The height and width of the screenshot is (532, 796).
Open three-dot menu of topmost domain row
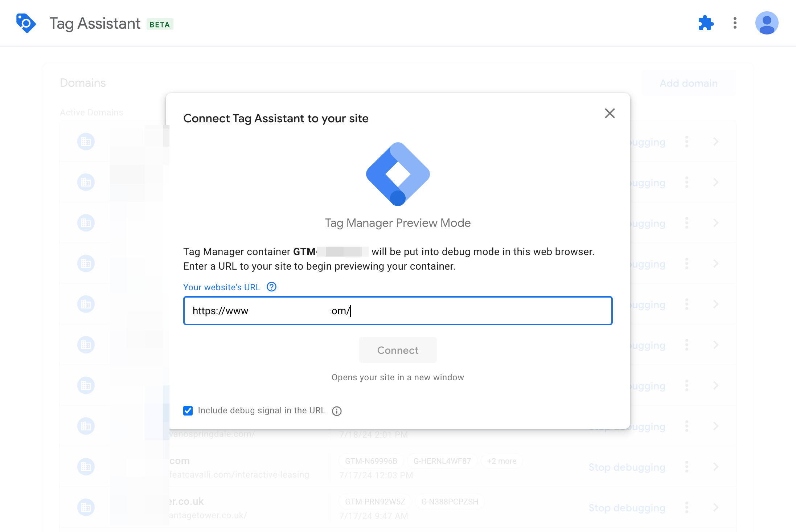(x=687, y=142)
